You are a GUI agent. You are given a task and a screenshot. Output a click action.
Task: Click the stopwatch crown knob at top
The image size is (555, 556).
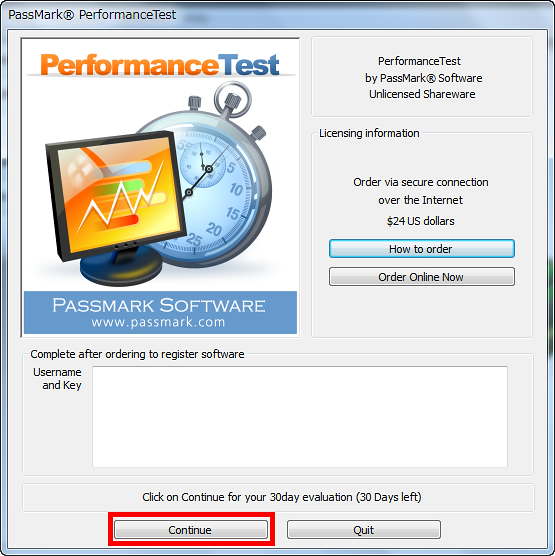(232, 100)
